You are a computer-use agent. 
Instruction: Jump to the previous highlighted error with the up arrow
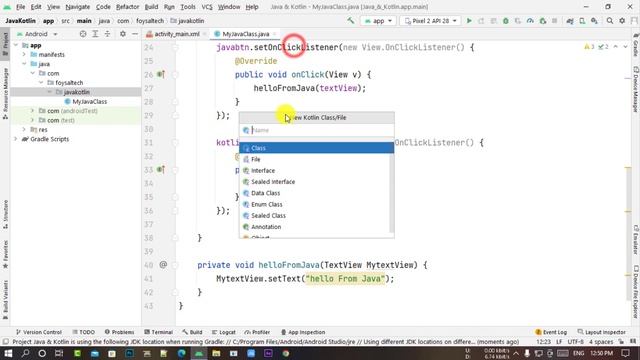(616, 47)
